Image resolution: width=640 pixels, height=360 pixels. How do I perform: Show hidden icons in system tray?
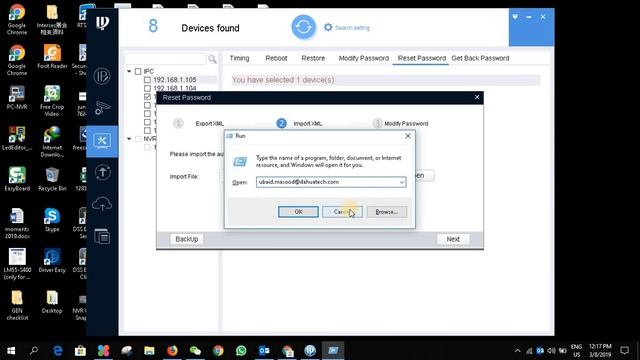[518, 351]
